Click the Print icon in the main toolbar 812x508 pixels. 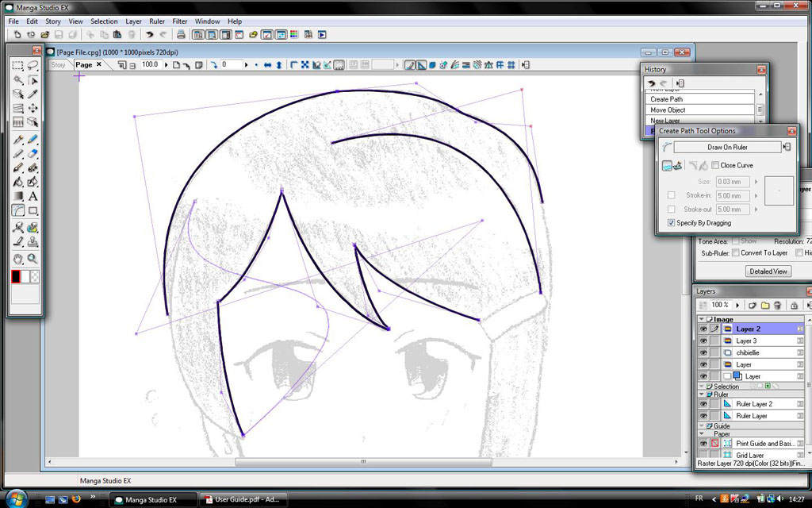coord(181,35)
